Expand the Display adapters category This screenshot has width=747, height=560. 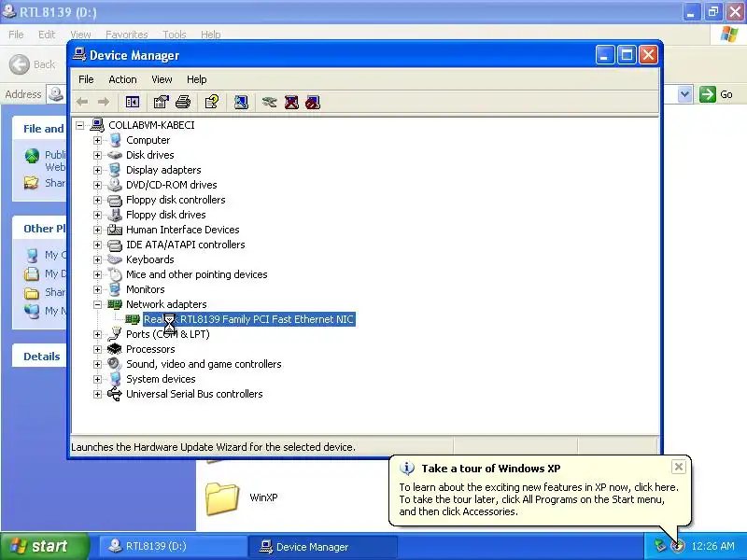[x=97, y=170]
